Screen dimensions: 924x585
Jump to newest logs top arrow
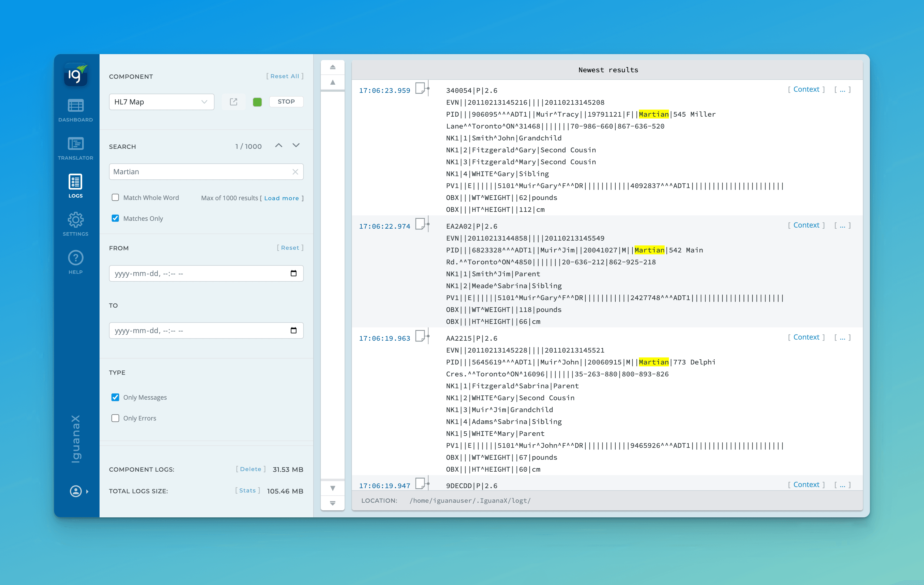click(x=333, y=67)
